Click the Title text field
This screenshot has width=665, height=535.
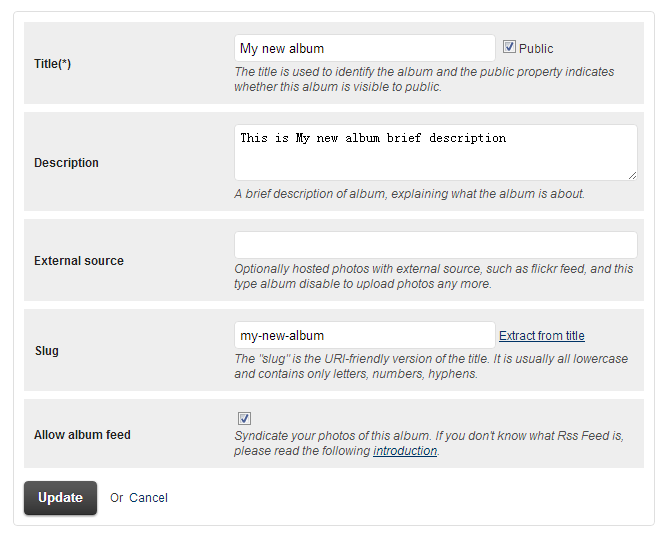coord(365,48)
